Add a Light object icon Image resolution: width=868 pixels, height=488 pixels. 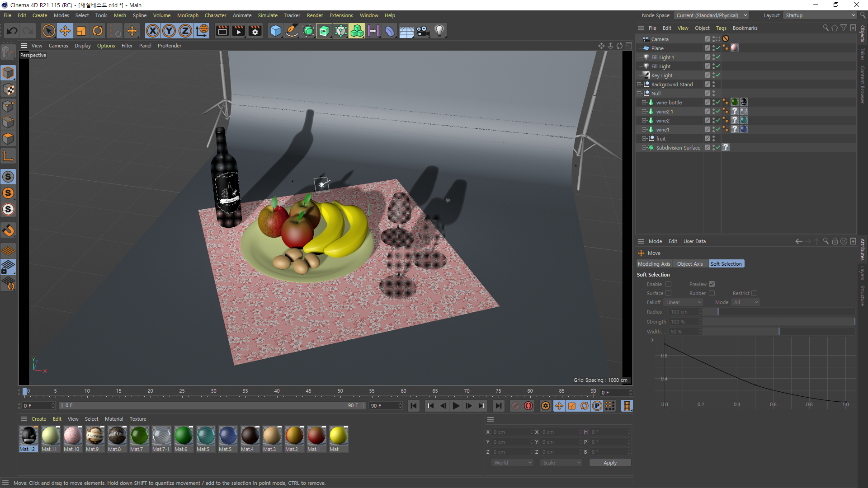[x=439, y=31]
